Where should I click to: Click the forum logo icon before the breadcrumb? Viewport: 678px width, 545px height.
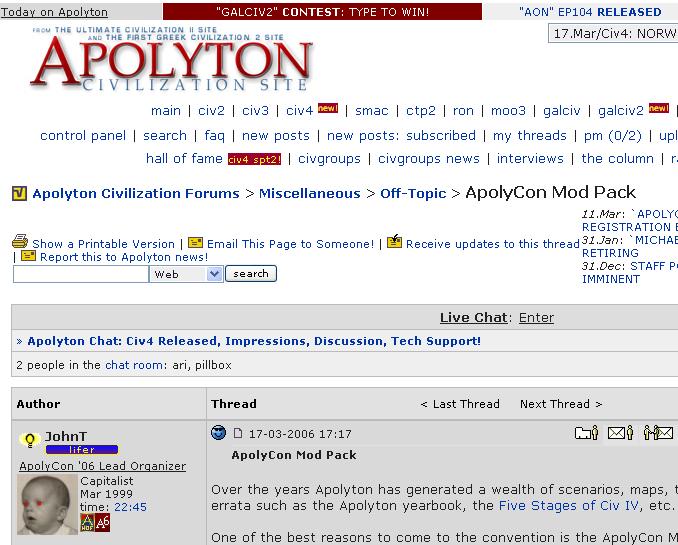click(19, 193)
